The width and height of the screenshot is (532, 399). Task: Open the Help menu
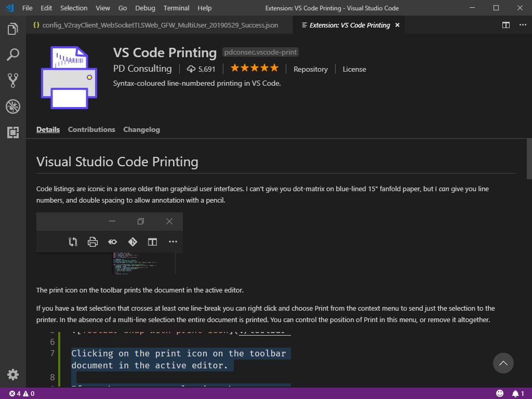pos(204,8)
